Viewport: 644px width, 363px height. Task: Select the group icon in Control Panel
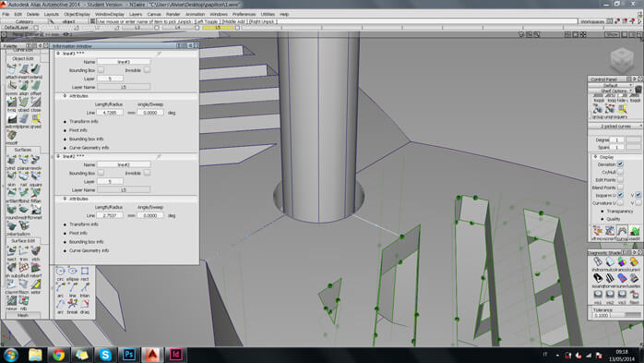tap(597, 108)
